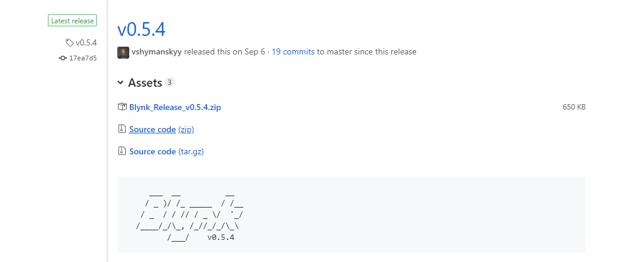
Task: Download Source code (tar.gz)
Action: (166, 151)
